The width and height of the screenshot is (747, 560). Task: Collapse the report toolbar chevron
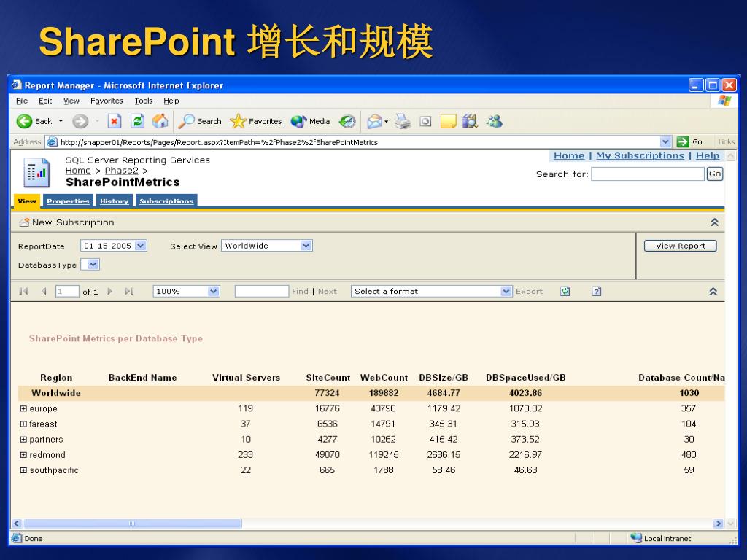[713, 292]
